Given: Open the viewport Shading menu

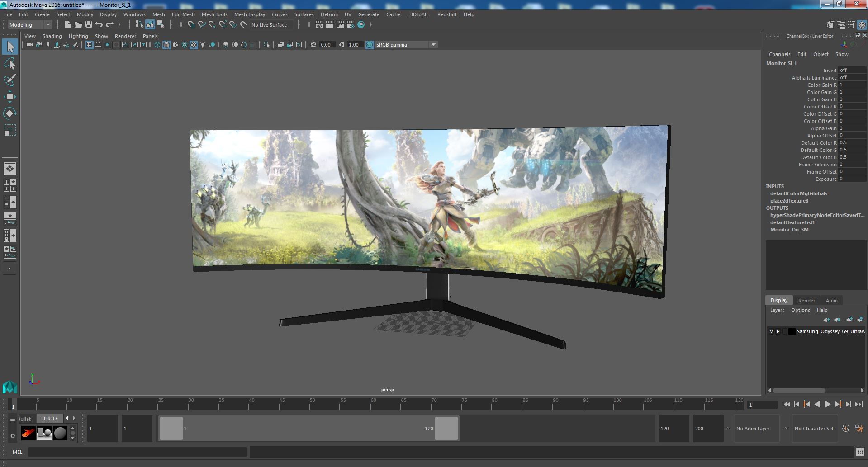Looking at the screenshot, I should (52, 36).
